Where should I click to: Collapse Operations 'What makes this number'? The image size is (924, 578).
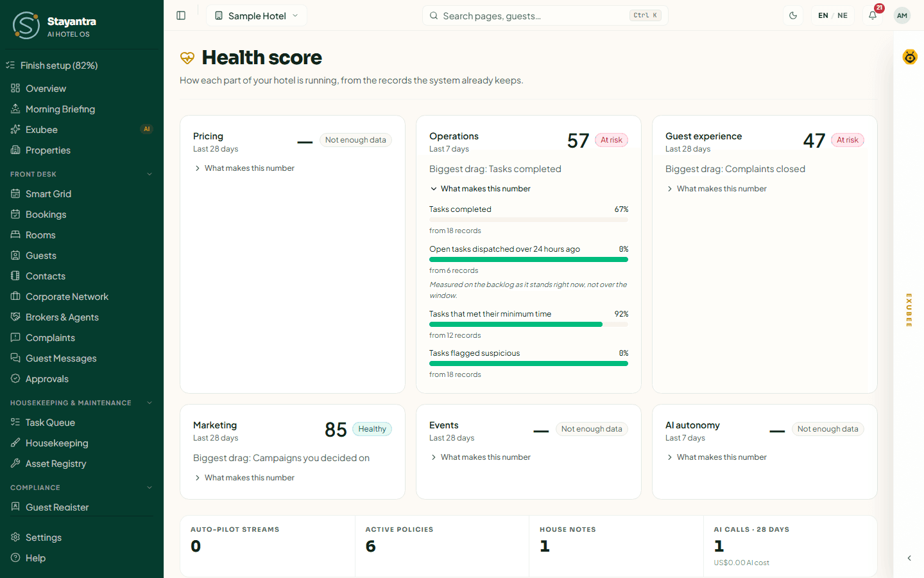(480, 189)
